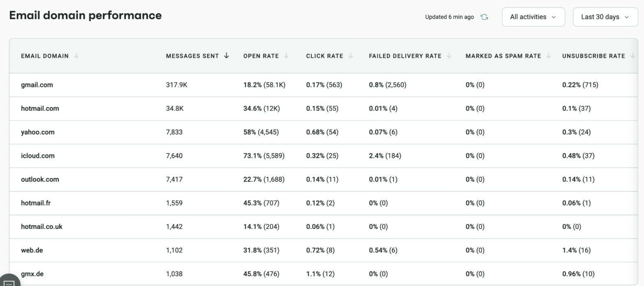The image size is (644, 286).
Task: Select the hotmail.com domain row
Action: tap(323, 108)
